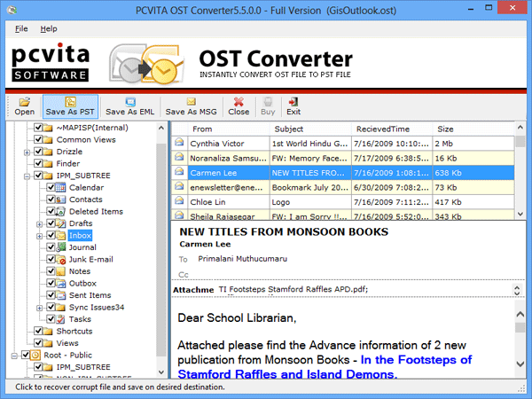Toggle the Inbox checkbox
The width and height of the screenshot is (532, 399).
point(51,235)
